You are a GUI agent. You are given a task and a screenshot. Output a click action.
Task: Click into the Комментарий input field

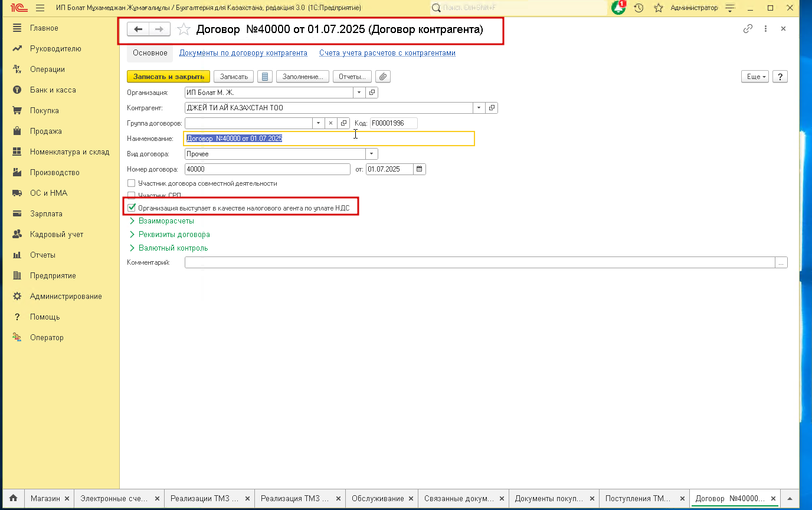click(x=480, y=262)
